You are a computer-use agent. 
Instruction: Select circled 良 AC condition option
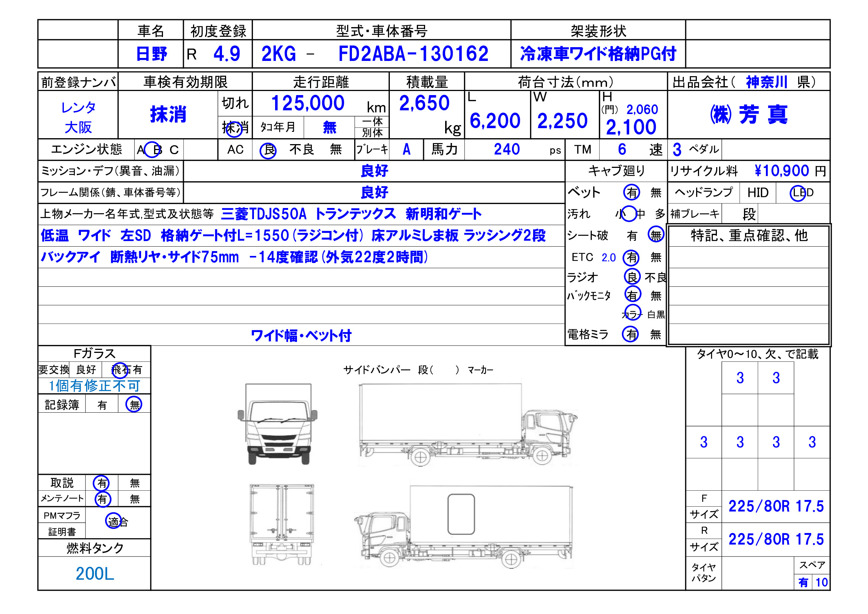pos(268,150)
